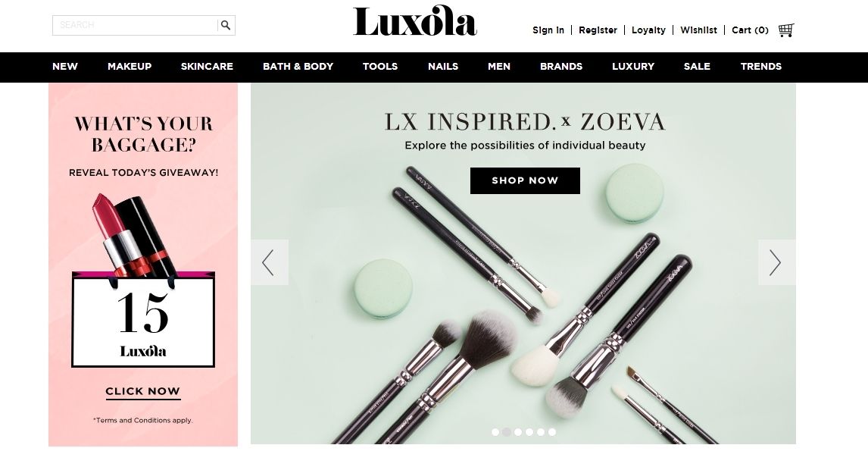This screenshot has width=868, height=467.
Task: Click the CLICK NOW giveaway link
Action: 143,392
